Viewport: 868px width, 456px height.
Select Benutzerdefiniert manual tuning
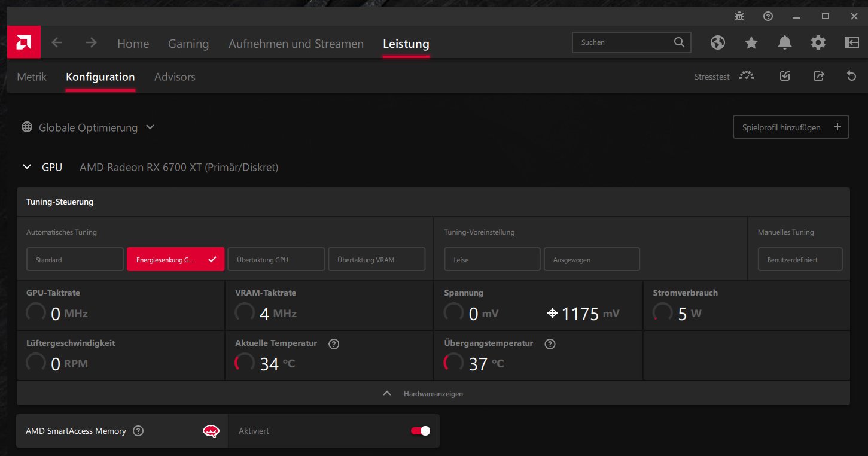[800, 259]
